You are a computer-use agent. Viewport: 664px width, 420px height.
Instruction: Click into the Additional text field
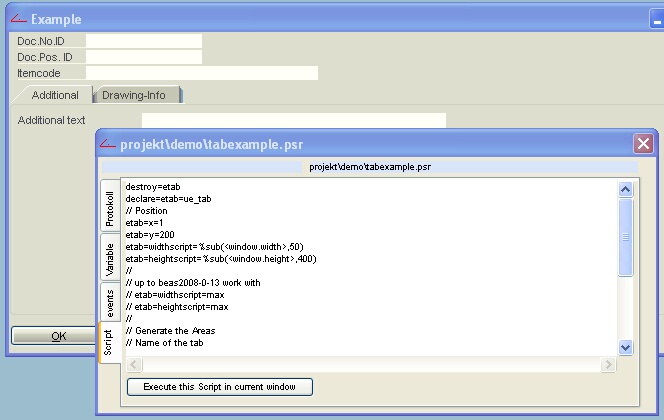(x=293, y=121)
